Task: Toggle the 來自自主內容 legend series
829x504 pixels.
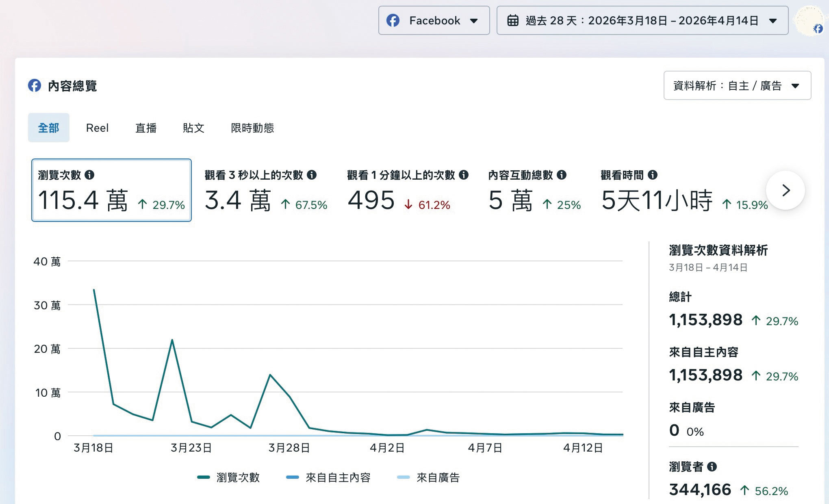Action: [x=328, y=477]
